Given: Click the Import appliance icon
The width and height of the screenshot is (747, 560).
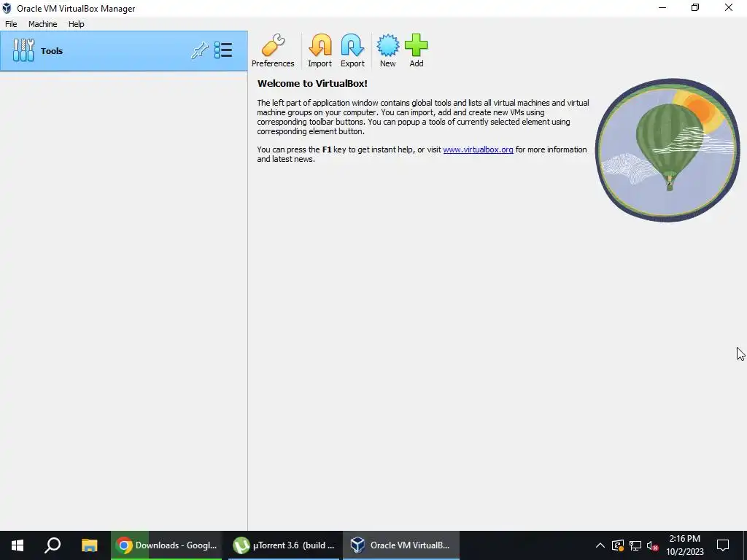Looking at the screenshot, I should pos(320,50).
